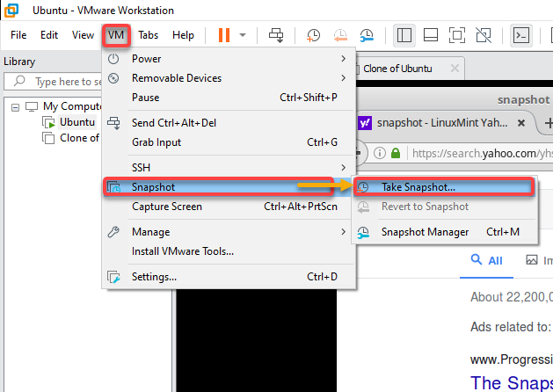The image size is (553, 392).
Task: Choose Send Ctrl+Alt+Del menu entry
Action: (x=229, y=123)
